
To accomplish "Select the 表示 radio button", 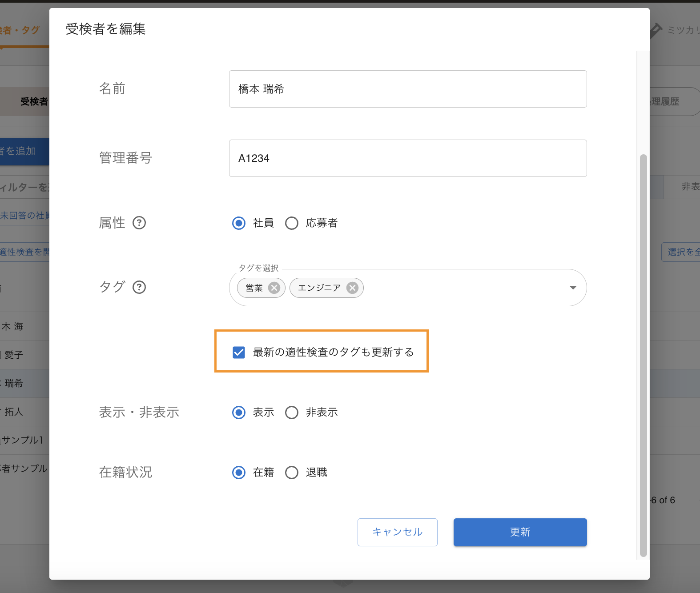I will (239, 413).
